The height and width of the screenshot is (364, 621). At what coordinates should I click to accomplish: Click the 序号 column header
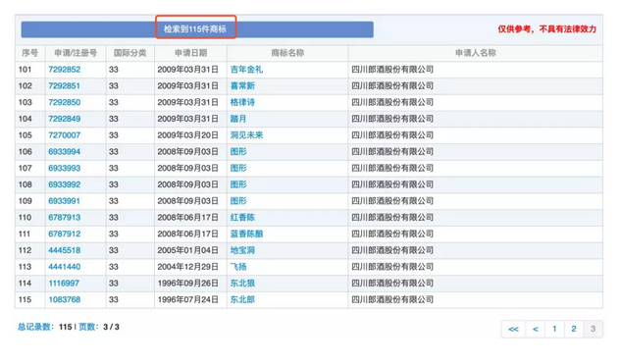[30, 53]
